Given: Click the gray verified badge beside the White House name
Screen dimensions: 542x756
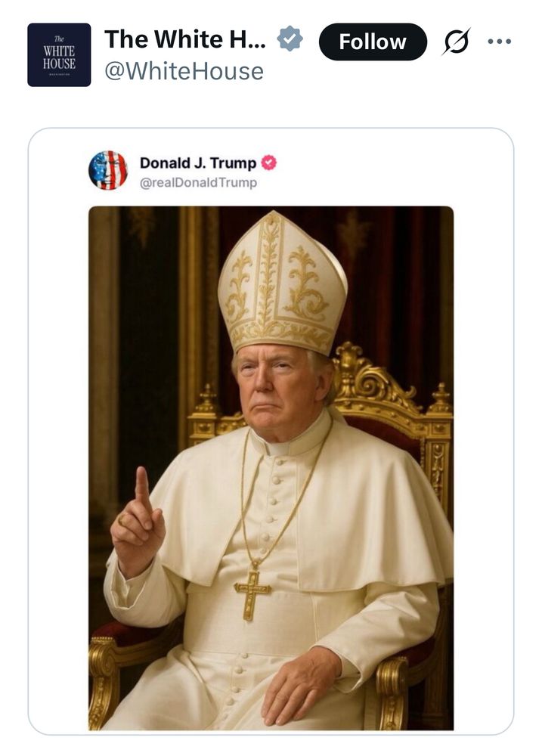Looking at the screenshot, I should (x=290, y=39).
